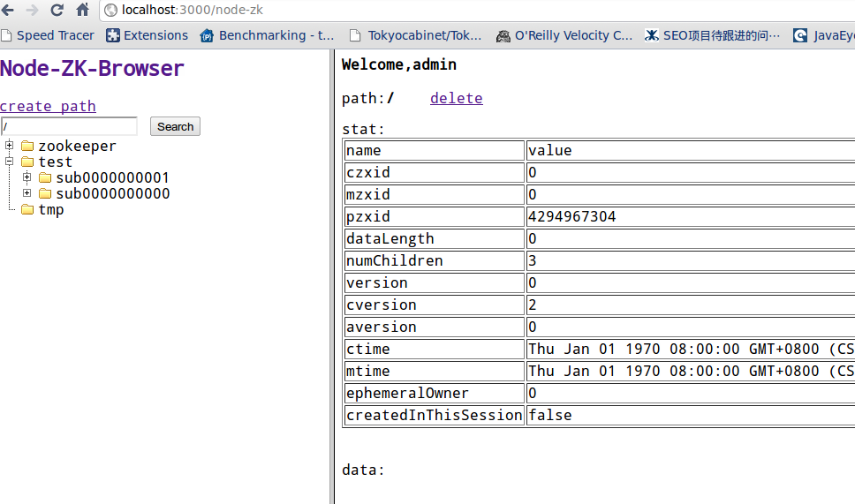
Task: Click the zookeeper folder icon
Action: point(26,146)
